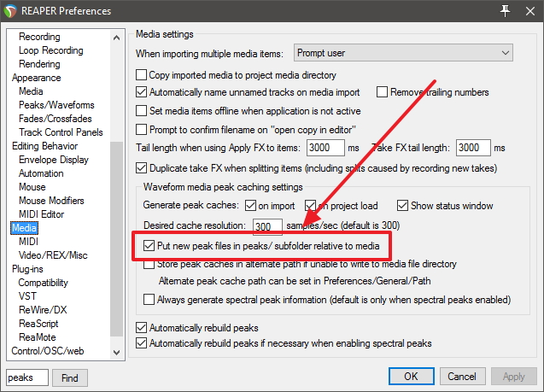Open Compatibility preferences page

click(44, 283)
